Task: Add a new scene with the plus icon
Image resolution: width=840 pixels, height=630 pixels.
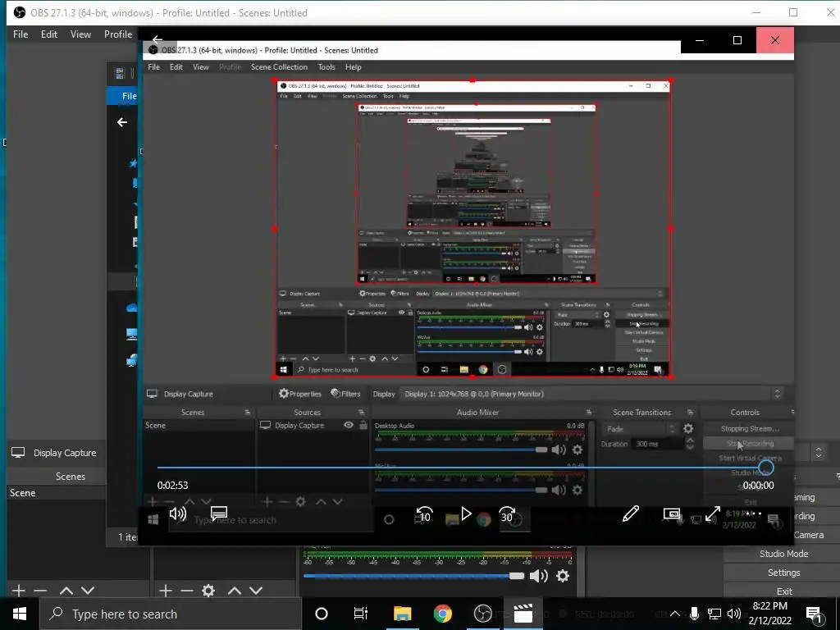Action: (19, 591)
